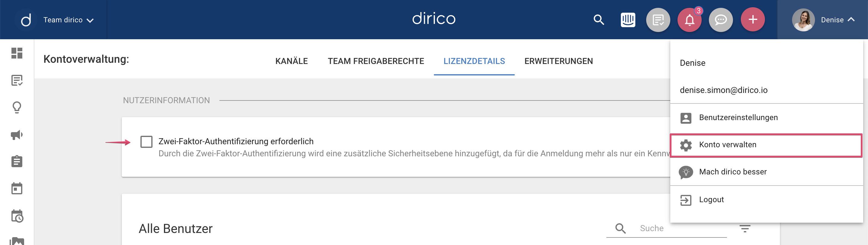Click the search icon beside Suche field
This screenshot has height=245, width=868.
(620, 228)
